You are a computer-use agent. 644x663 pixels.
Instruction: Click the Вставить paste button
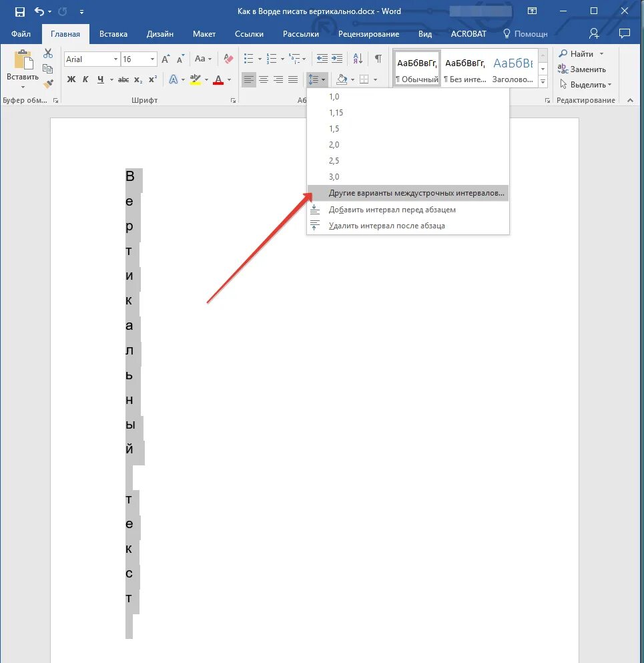pos(23,69)
